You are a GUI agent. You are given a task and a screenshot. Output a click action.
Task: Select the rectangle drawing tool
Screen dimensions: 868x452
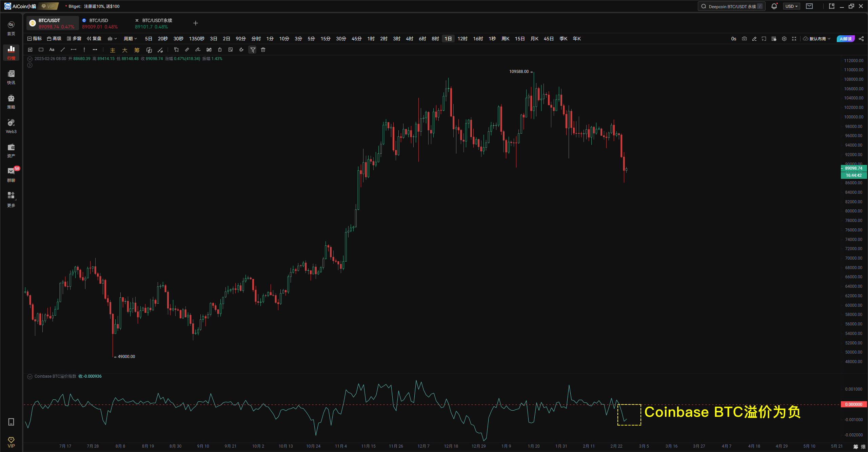(41, 50)
